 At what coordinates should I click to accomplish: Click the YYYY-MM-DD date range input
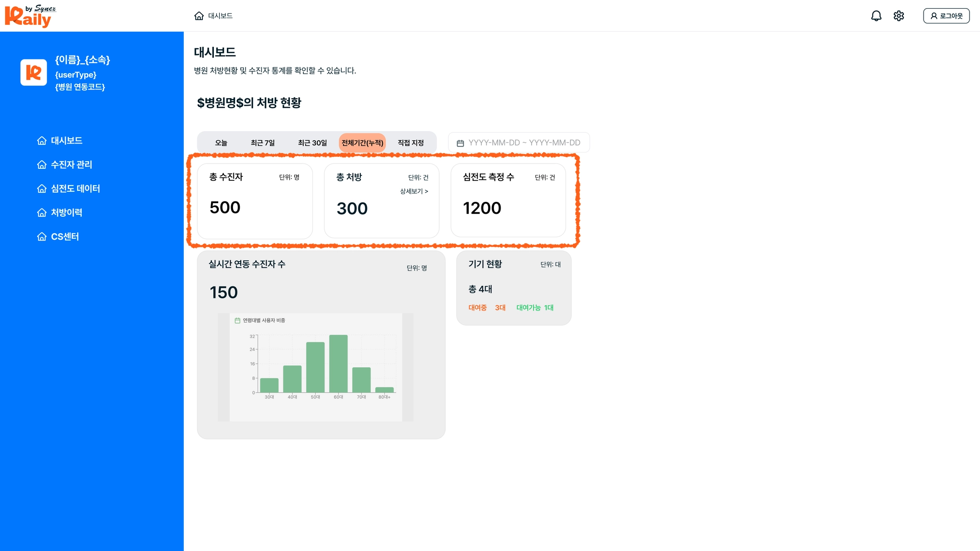[x=524, y=143]
